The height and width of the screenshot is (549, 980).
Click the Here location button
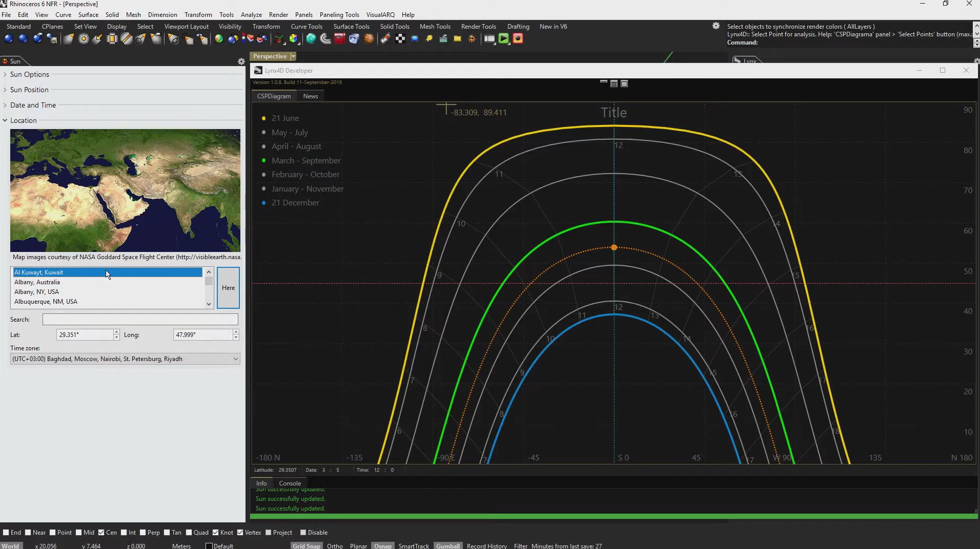(x=228, y=288)
